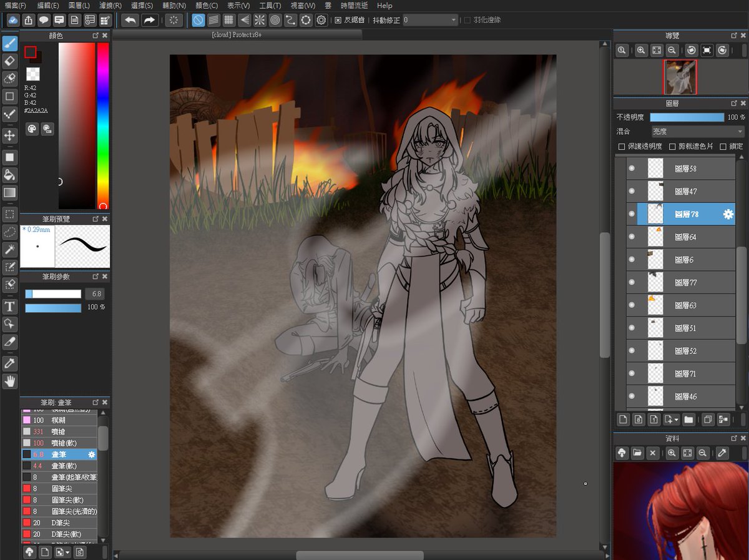Open the color palette icon
This screenshot has height=560, width=749.
pyautogui.click(x=32, y=129)
